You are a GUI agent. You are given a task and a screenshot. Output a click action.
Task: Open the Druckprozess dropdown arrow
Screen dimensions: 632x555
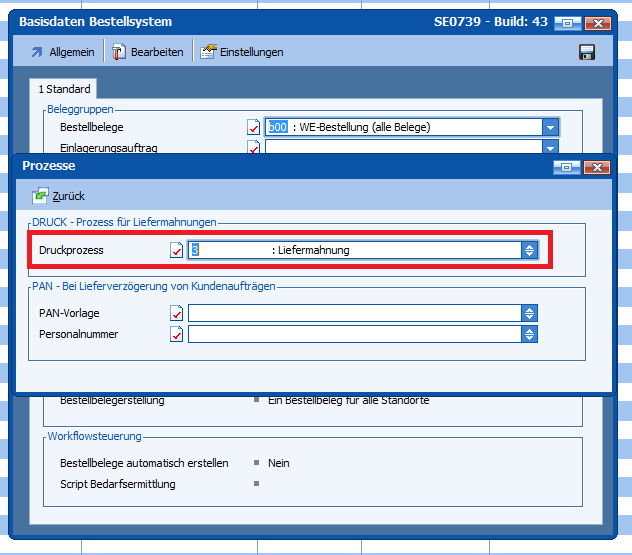530,250
